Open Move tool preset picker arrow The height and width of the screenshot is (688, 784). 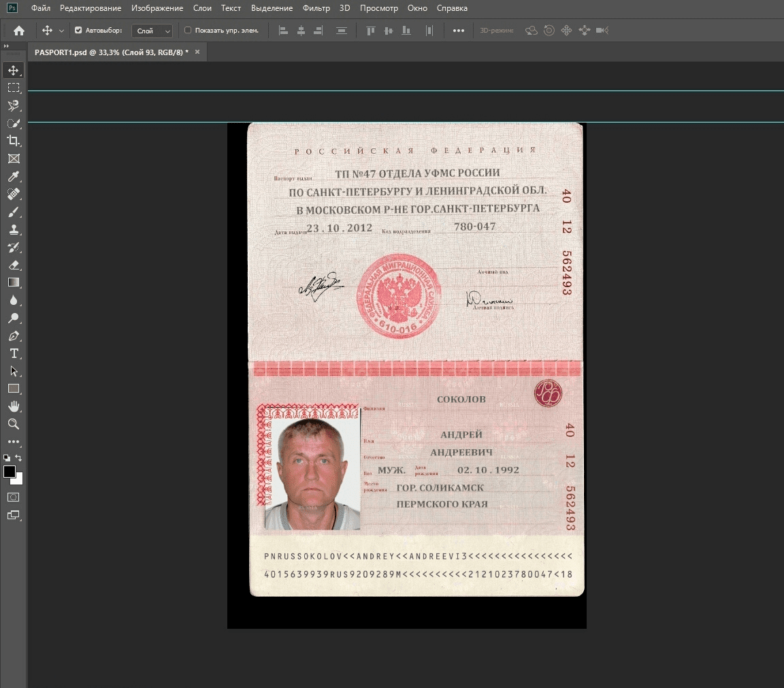(61, 31)
